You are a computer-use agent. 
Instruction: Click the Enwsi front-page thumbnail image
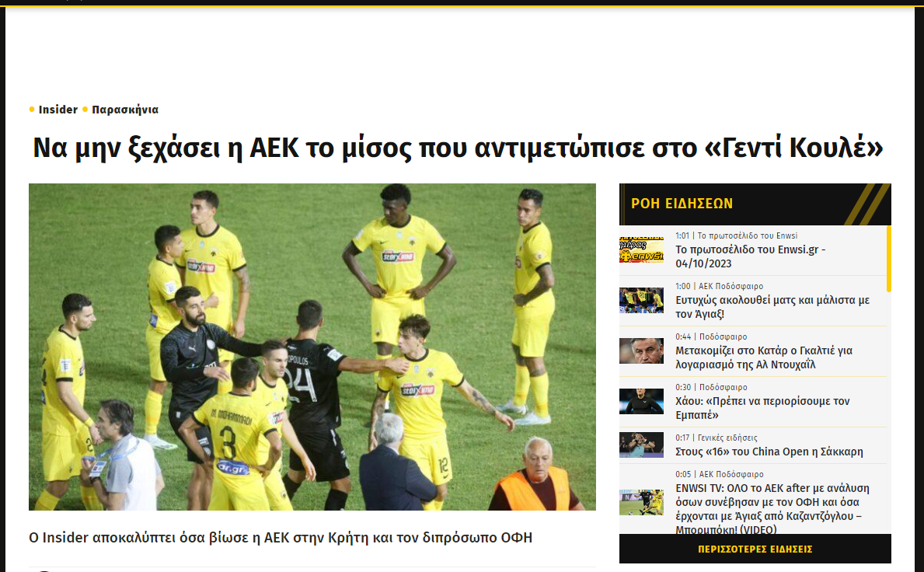[x=641, y=249]
